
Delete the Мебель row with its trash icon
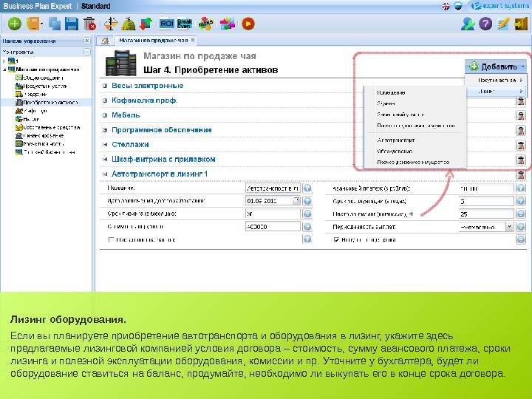pyautogui.click(x=520, y=115)
